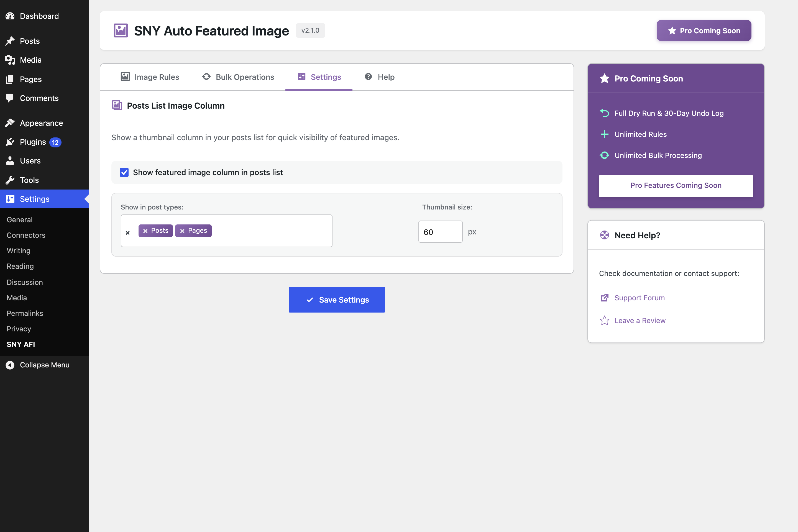
Task: Open the Image Rules tab
Action: pyautogui.click(x=150, y=77)
